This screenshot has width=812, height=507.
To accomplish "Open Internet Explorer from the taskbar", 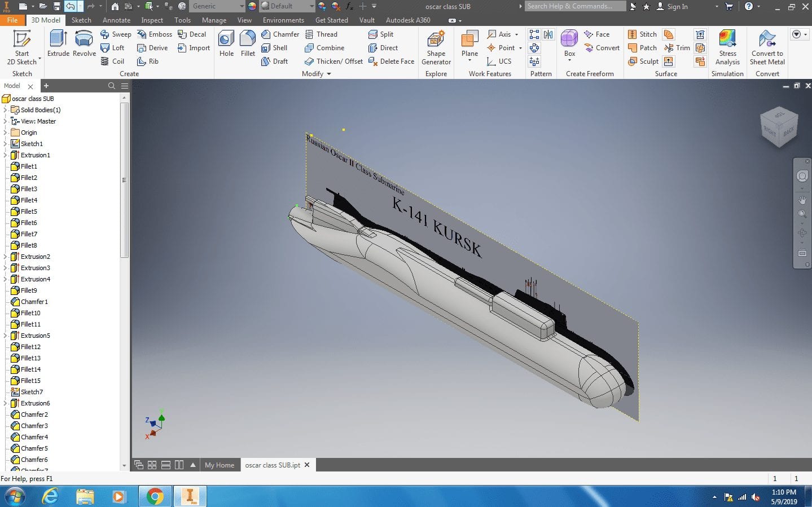I will point(50,496).
